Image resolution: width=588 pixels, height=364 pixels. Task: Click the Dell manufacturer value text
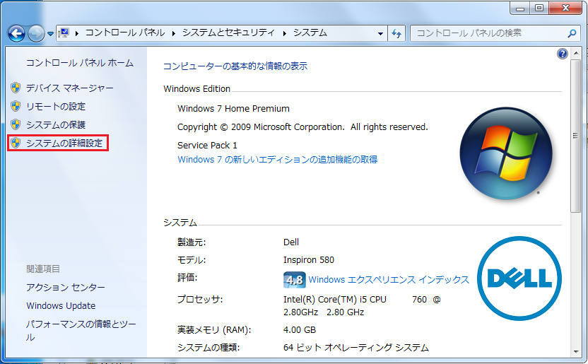(291, 242)
